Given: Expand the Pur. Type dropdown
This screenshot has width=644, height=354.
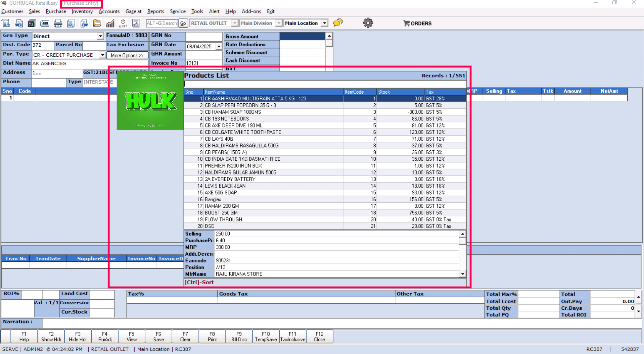Looking at the screenshot, I should (x=102, y=55).
